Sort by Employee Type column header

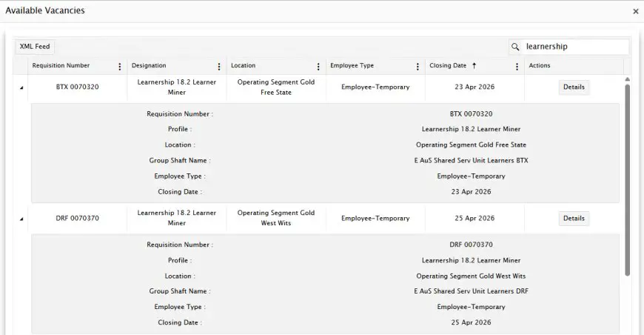352,66
